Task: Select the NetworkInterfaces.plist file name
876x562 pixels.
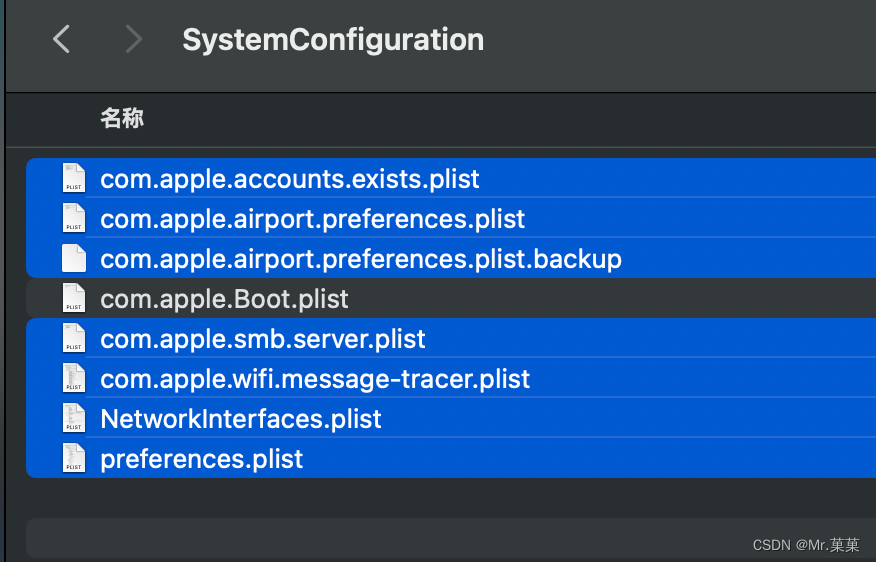Action: click(x=241, y=419)
